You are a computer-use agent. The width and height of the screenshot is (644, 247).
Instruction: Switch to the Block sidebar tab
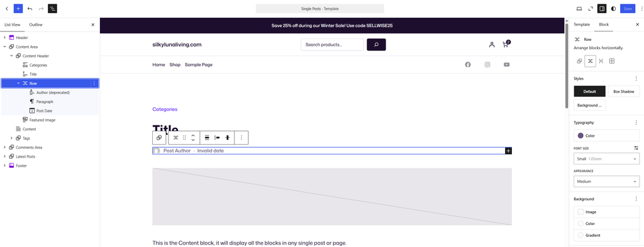click(x=604, y=25)
